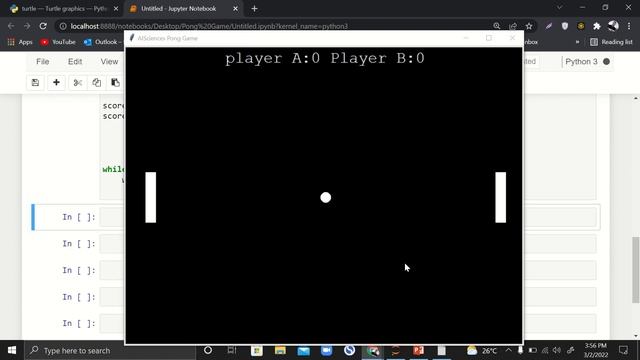Show hidden system tray icons
The height and width of the screenshot is (360, 640).
point(508,350)
